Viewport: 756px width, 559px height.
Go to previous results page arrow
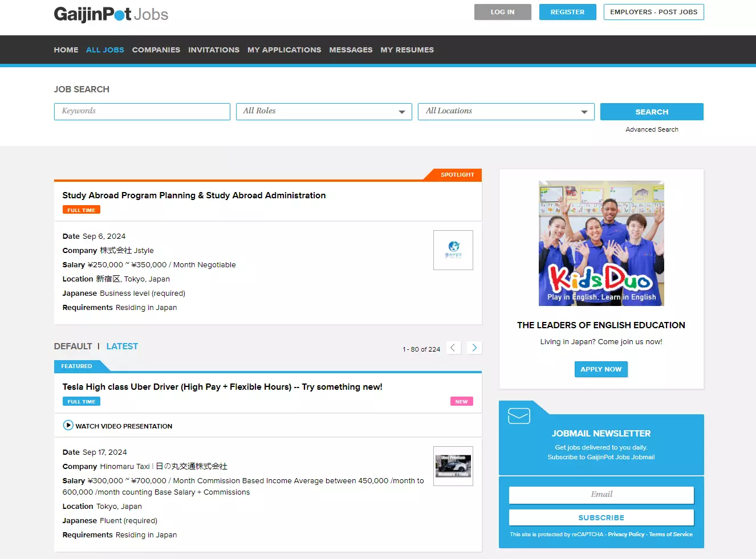pos(453,348)
